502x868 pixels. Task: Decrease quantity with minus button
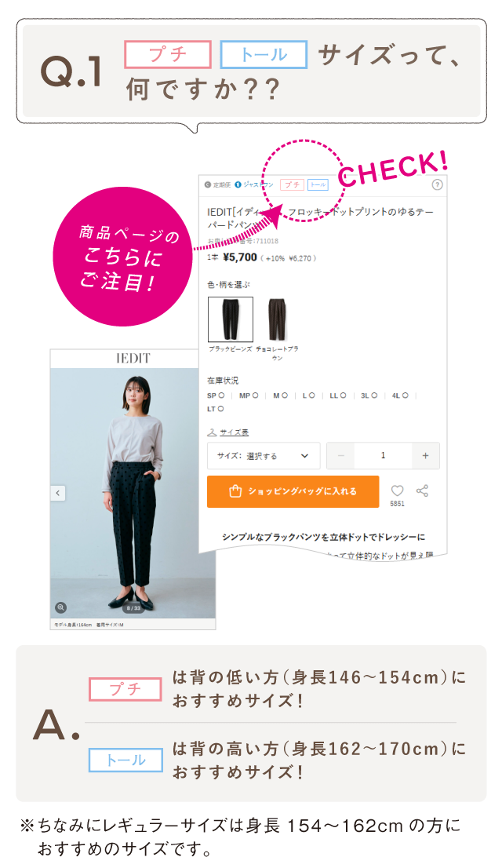pos(341,456)
